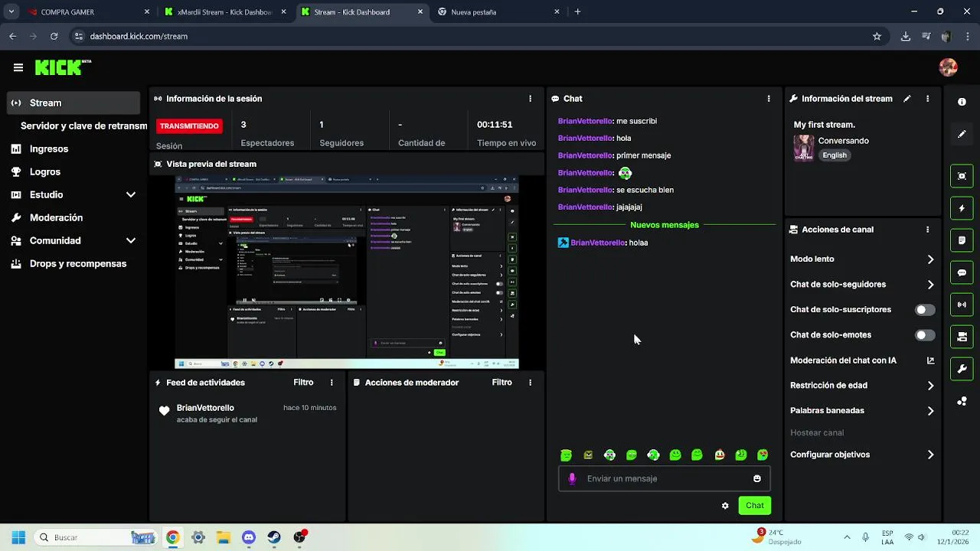Toggle Chat de solo-suscriptores switch

click(x=925, y=310)
